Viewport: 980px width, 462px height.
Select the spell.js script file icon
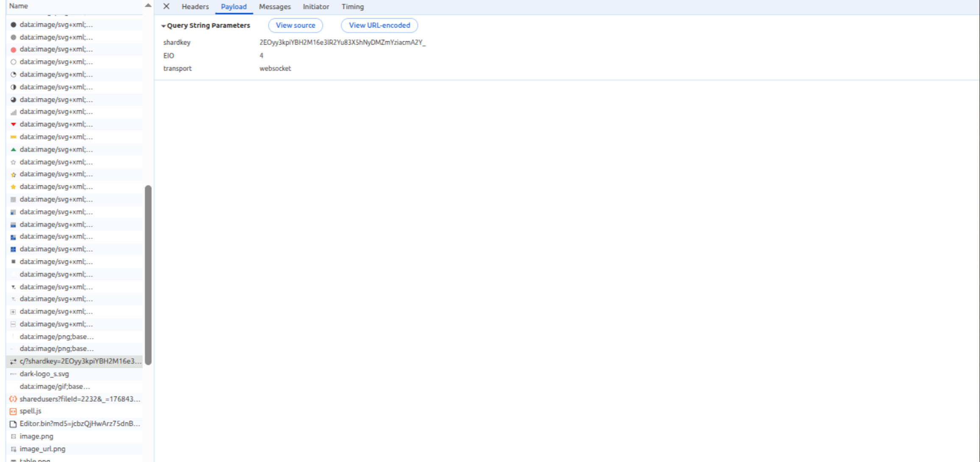(x=13, y=411)
